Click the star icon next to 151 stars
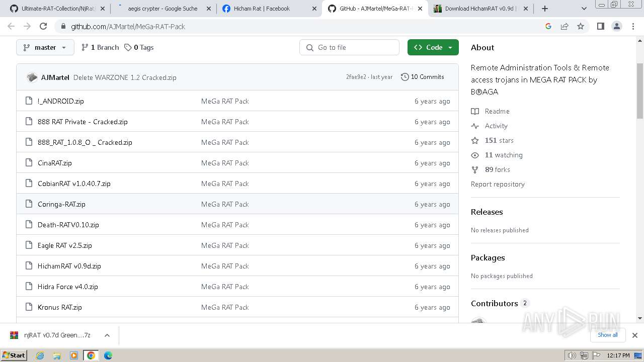This screenshot has height=362, width=644. coord(475,140)
